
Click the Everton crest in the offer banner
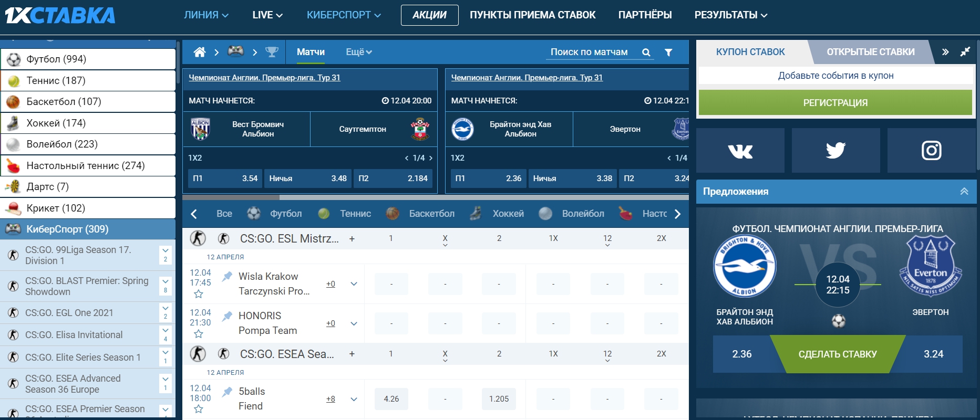[931, 266]
